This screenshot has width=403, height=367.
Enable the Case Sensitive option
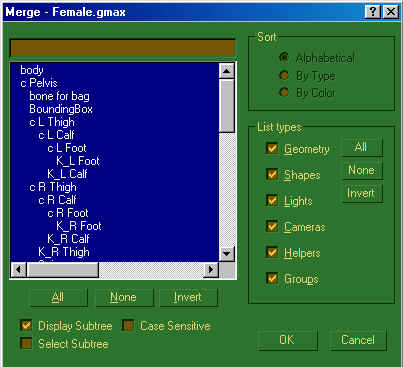(128, 325)
